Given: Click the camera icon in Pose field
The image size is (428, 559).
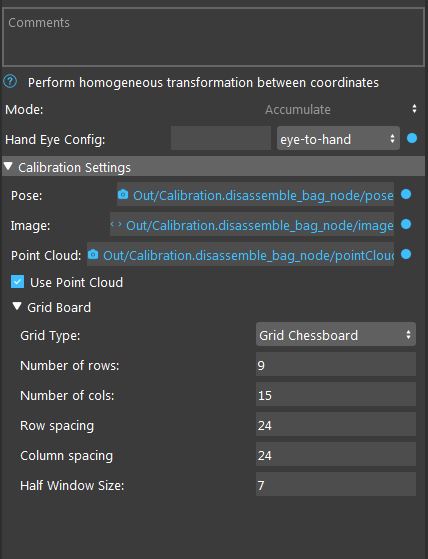Looking at the screenshot, I should 123,194.
